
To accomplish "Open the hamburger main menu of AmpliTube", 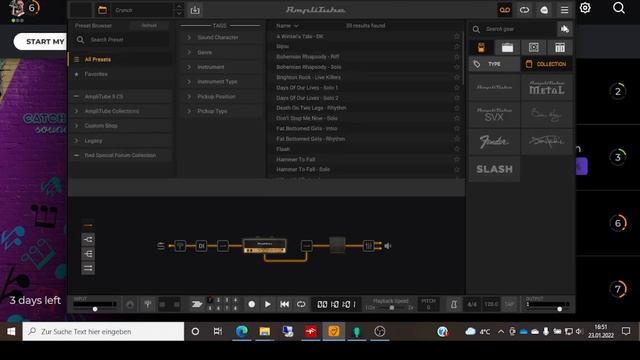I will 564,10.
